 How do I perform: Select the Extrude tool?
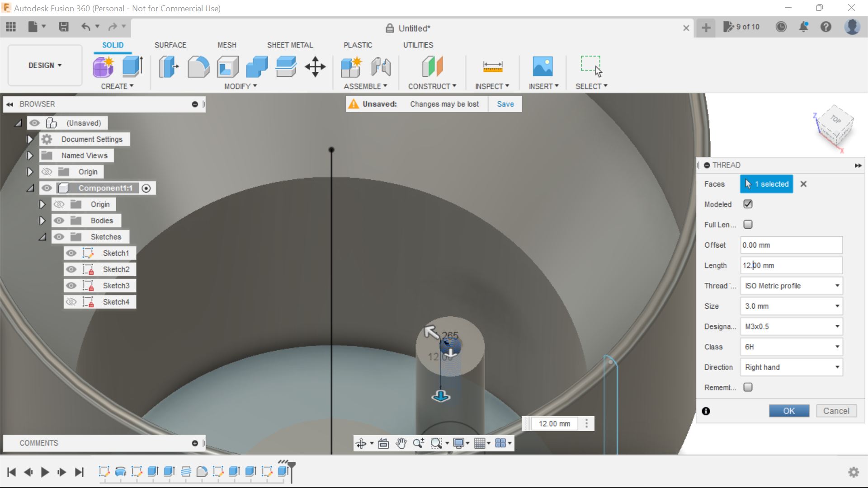[x=132, y=67]
